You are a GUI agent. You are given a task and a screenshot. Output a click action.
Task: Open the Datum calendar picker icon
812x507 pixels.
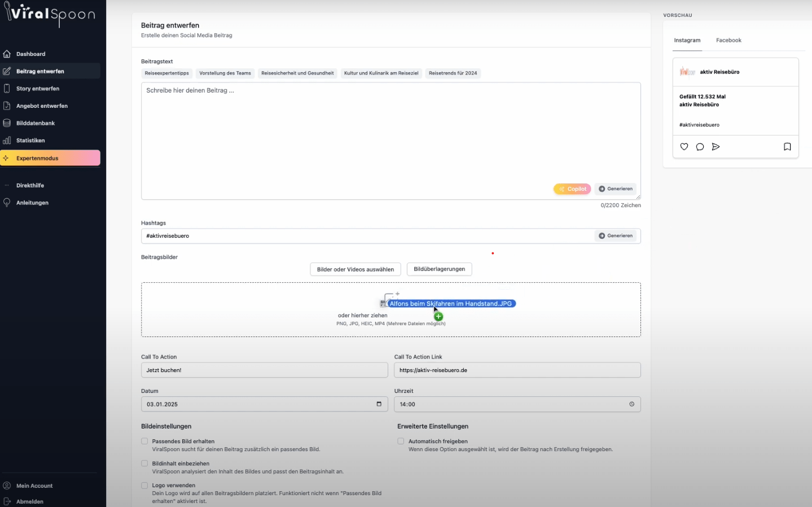[379, 404]
